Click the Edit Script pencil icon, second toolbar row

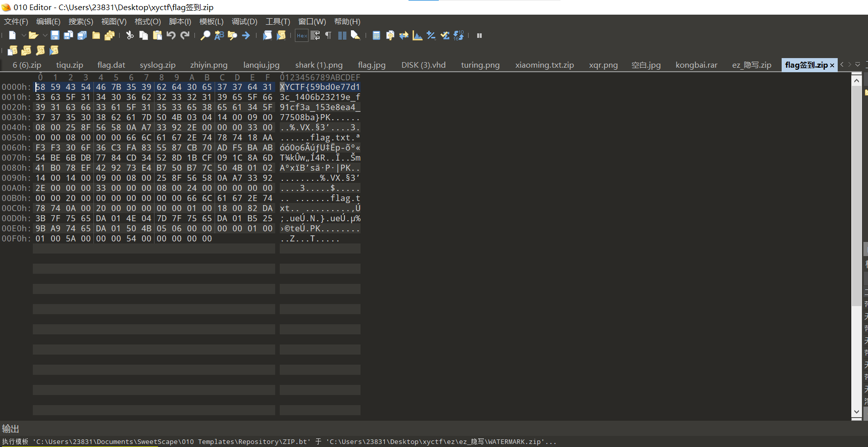click(40, 50)
